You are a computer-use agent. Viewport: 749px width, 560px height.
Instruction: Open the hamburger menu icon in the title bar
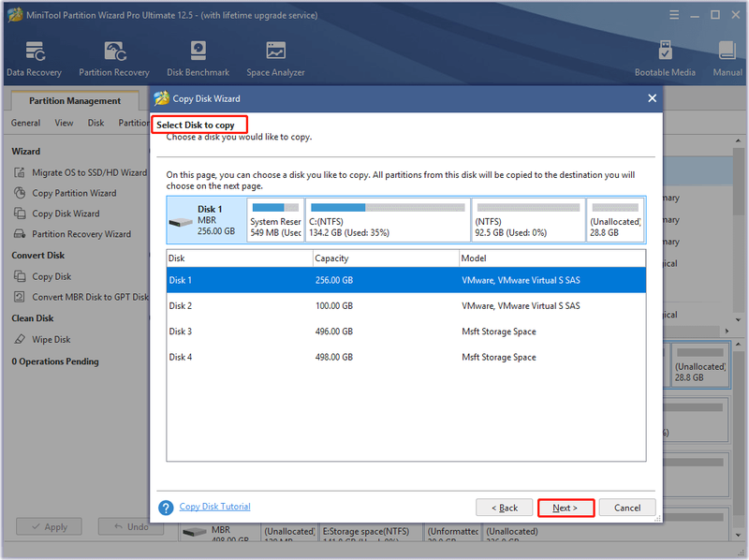(x=674, y=15)
